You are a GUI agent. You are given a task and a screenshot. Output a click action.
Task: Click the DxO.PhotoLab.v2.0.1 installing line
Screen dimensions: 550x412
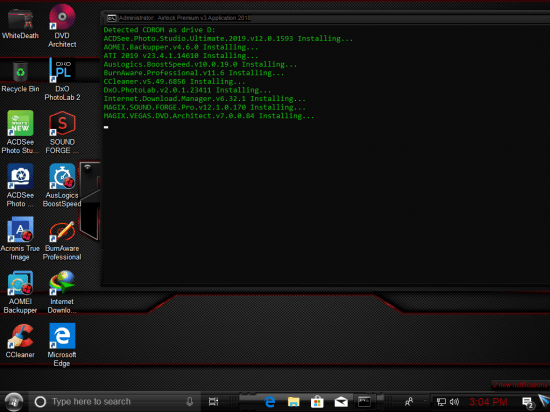[x=187, y=90]
